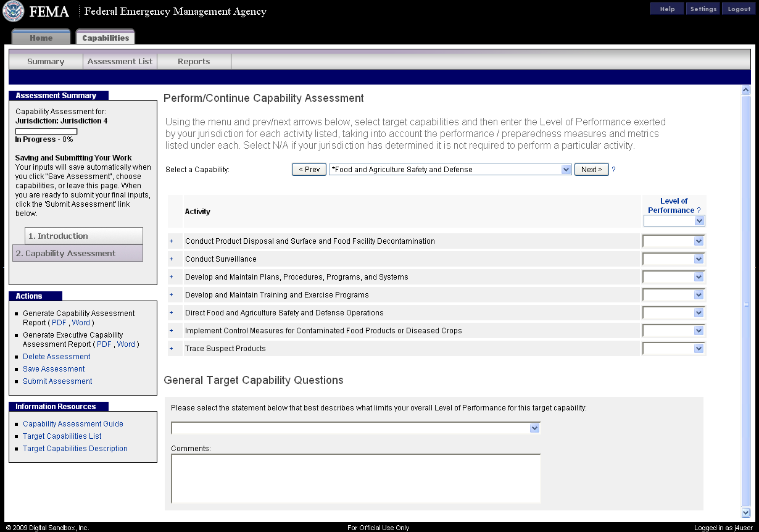Open the Select a Capability dropdown
This screenshot has width=759, height=532.
[450, 170]
